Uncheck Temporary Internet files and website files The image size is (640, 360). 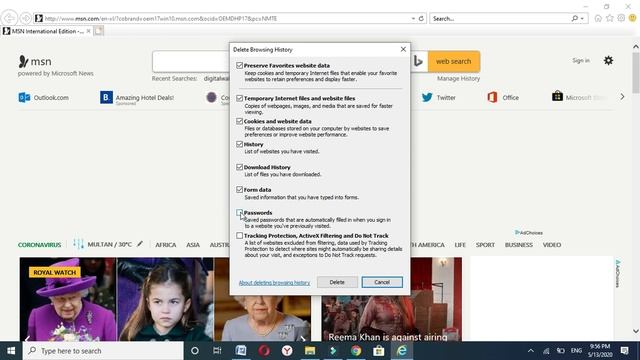pyautogui.click(x=240, y=98)
